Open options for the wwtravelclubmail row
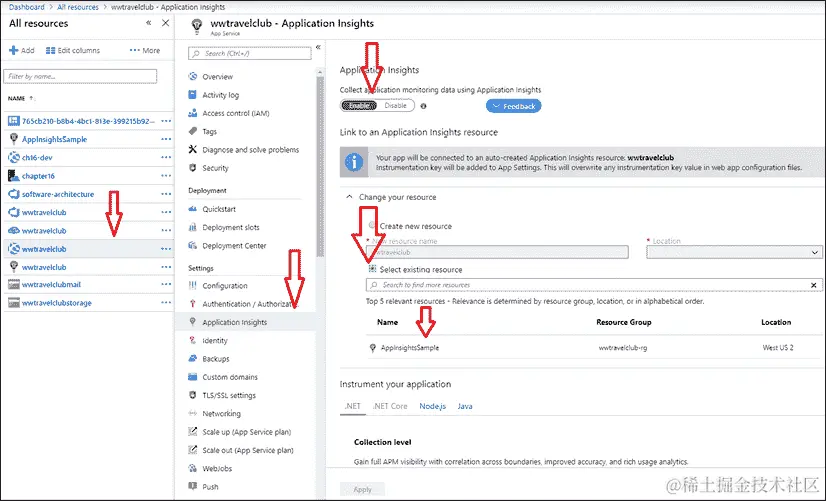This screenshot has height=501, width=826. coord(166,284)
